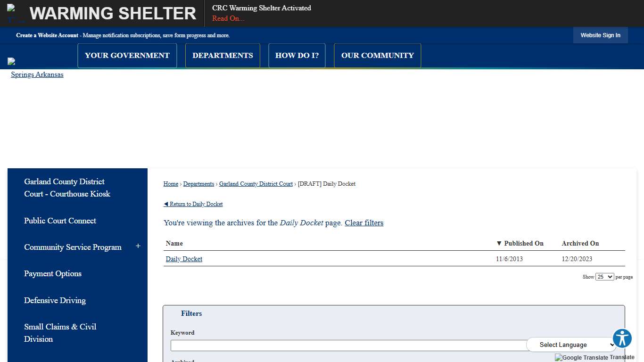Open the Select Language dropdown
Image resolution: width=644 pixels, height=362 pixels.
point(570,345)
